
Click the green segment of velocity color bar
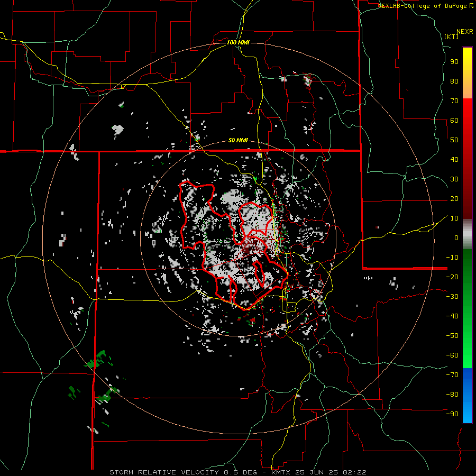coord(467,308)
